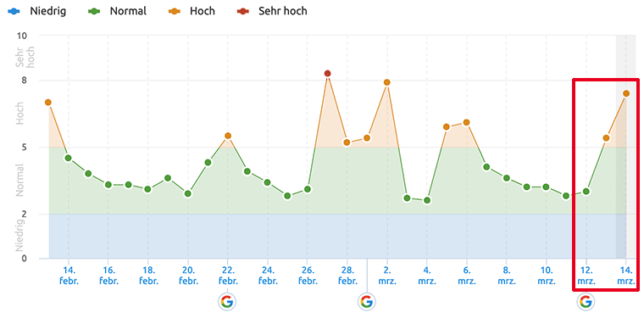The image size is (644, 318).
Task: Select the green data point at 20. febr.
Action: point(188,193)
